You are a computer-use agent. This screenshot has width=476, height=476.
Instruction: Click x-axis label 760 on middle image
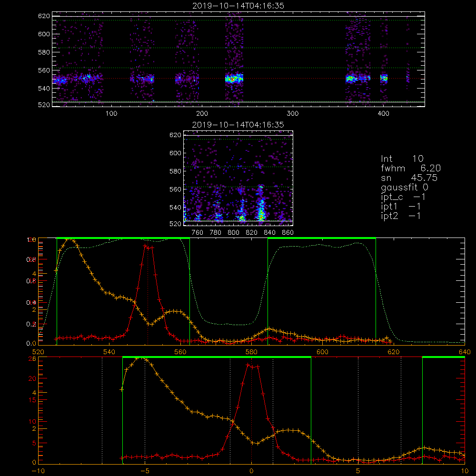[x=198, y=233]
